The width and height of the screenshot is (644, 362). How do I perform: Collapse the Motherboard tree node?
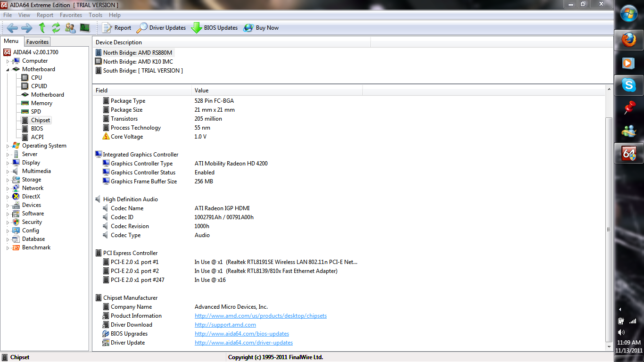8,70
